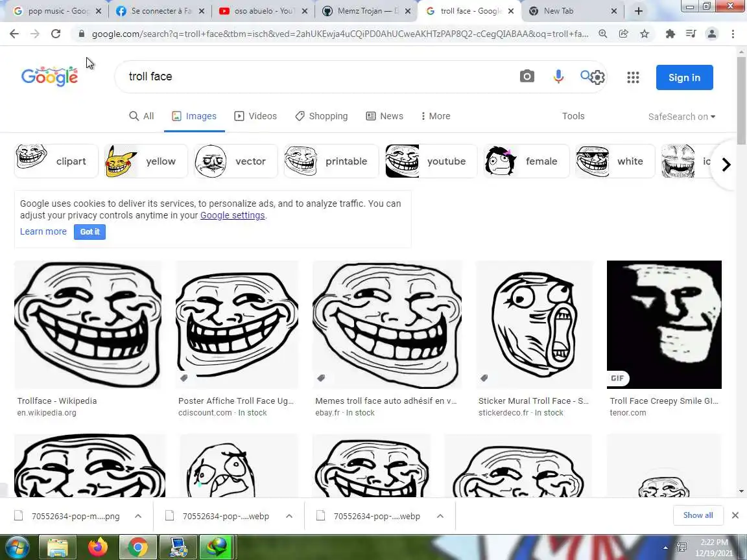747x560 pixels.
Task: Switch to the 'New Tab' tab
Action: pos(573,11)
